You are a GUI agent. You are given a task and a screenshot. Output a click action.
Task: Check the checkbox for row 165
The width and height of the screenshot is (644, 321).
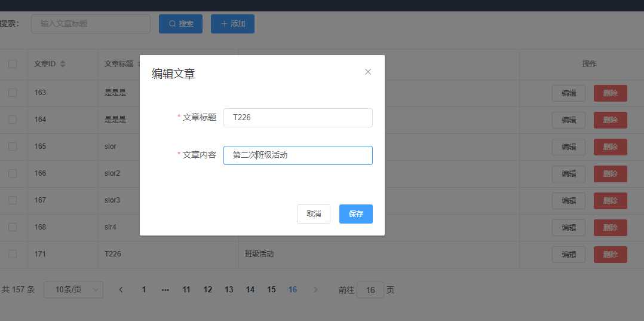tap(13, 146)
